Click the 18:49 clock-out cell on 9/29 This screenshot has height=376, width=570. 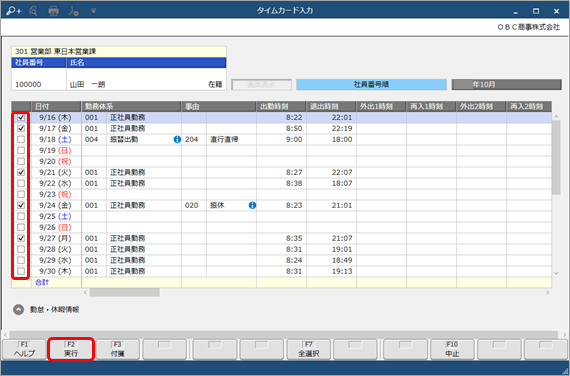(331, 260)
